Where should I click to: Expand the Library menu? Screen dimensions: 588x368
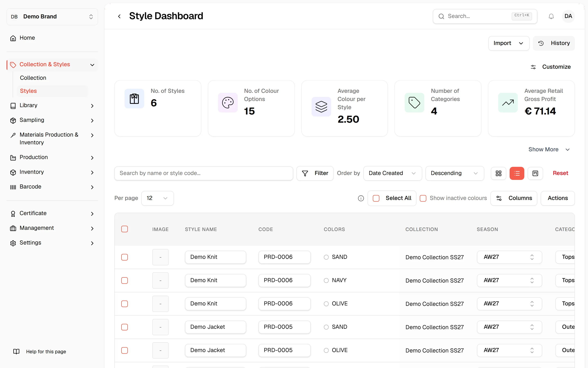point(52,105)
